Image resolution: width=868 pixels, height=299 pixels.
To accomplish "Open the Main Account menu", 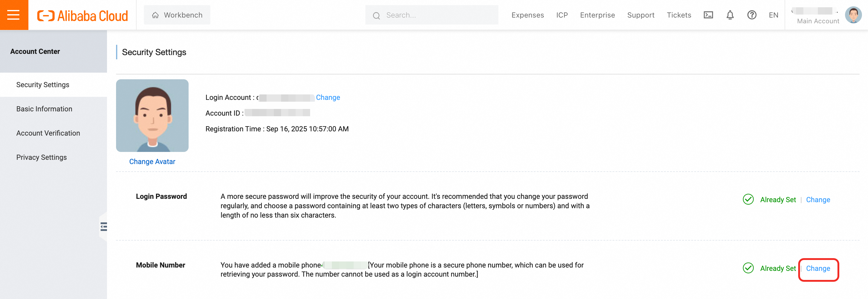I will click(x=818, y=21).
